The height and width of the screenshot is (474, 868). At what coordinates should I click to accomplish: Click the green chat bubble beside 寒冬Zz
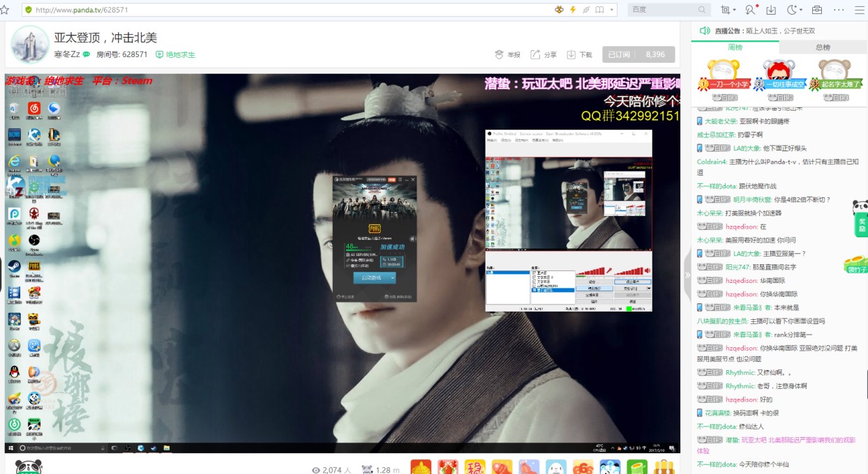click(87, 54)
